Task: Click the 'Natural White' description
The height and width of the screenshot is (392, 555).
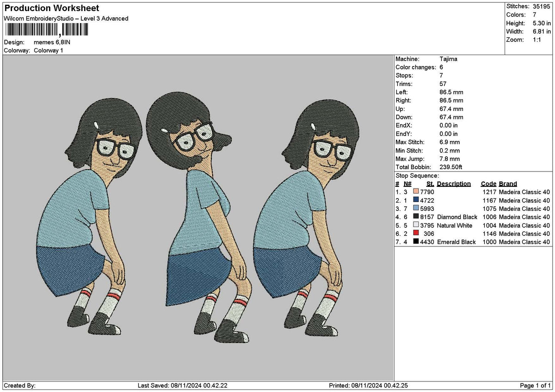Action: 455,225
